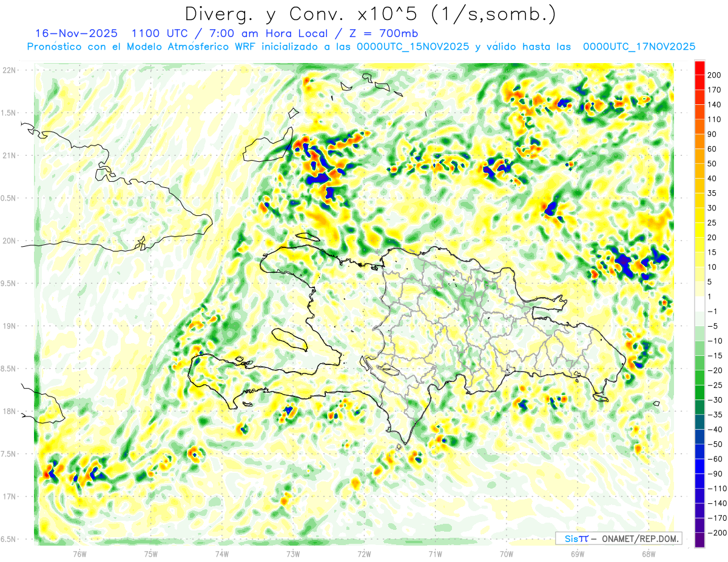Click the colorbar value '5' (positive)

(x=711, y=281)
